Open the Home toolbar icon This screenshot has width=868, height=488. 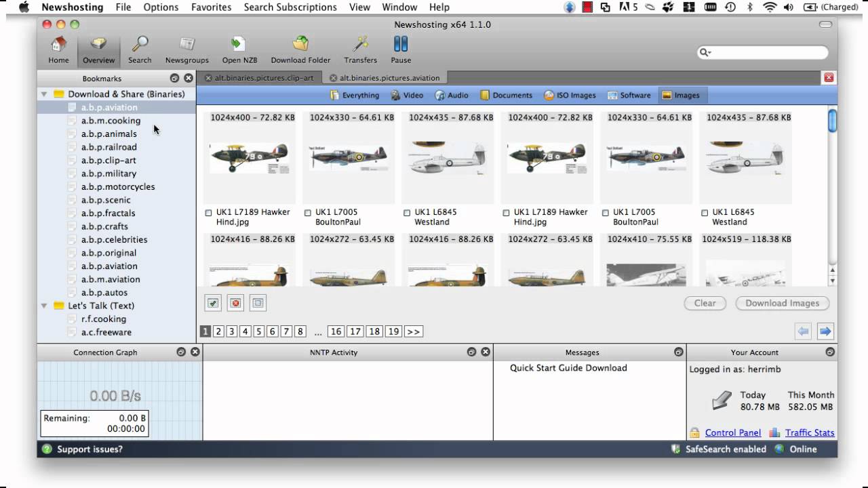click(x=58, y=50)
